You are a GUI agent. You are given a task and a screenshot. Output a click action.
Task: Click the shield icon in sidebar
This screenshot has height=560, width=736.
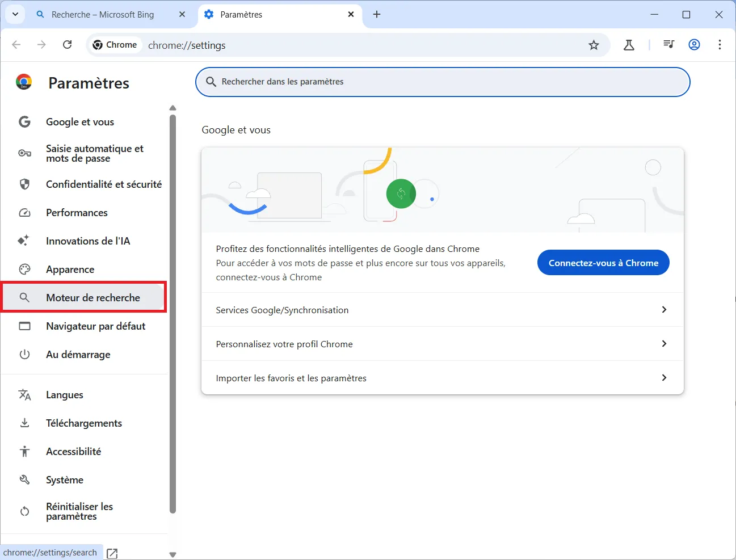[x=24, y=184]
